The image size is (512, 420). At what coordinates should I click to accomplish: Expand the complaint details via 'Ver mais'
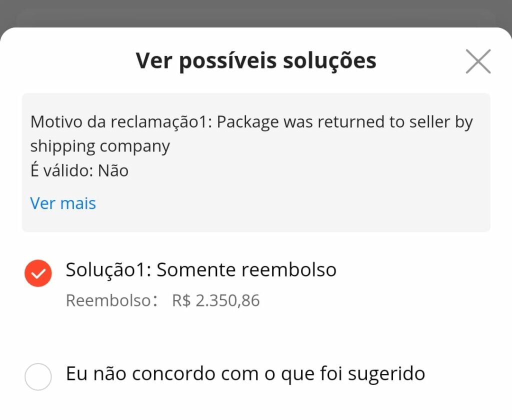(63, 203)
